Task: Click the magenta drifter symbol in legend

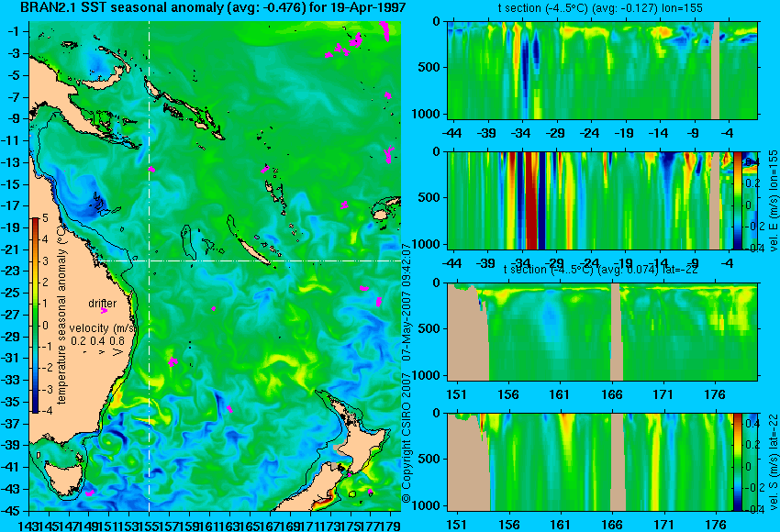Action: tap(104, 311)
